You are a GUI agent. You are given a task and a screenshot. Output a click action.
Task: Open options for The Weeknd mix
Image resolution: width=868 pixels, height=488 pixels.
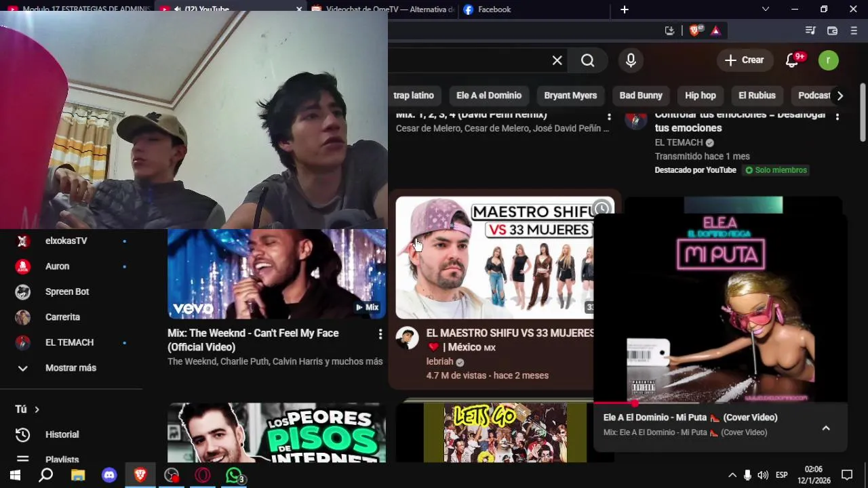[380, 334]
